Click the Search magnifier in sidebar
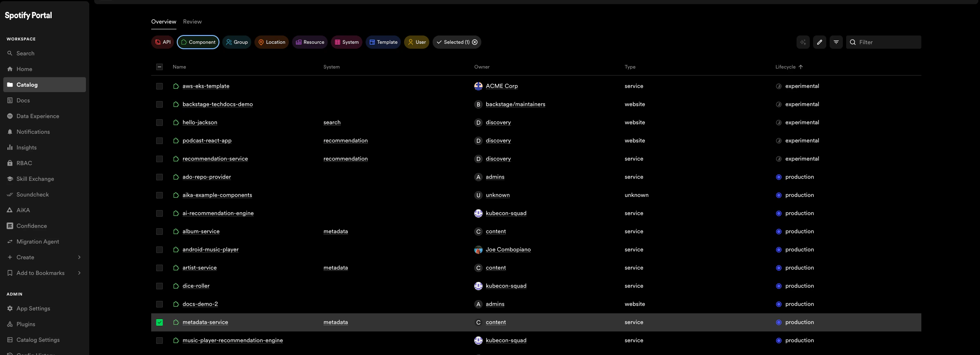980x355 pixels. 10,53
